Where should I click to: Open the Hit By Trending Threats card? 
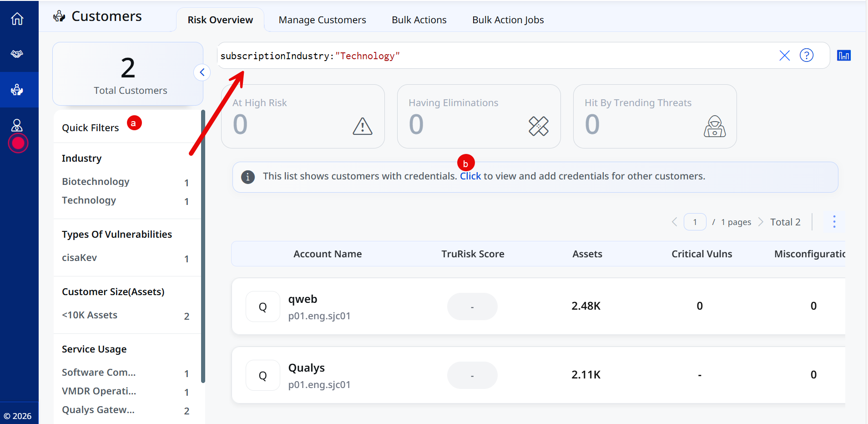click(655, 116)
